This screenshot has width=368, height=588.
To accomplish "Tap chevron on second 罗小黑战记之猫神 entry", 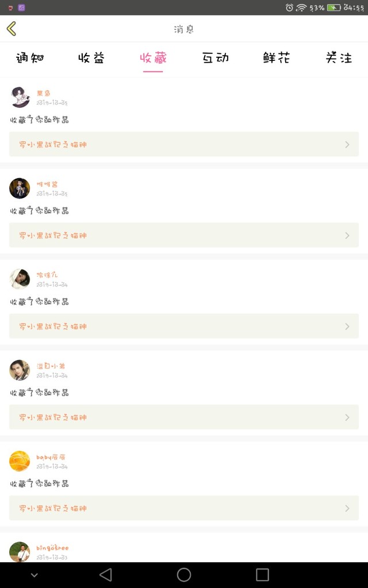I will tap(347, 235).
